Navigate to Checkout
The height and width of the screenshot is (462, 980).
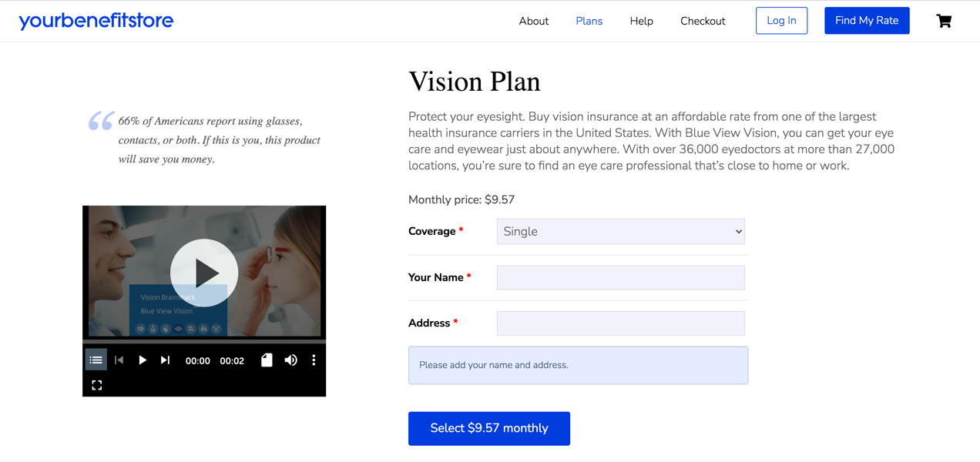pyautogui.click(x=703, y=21)
